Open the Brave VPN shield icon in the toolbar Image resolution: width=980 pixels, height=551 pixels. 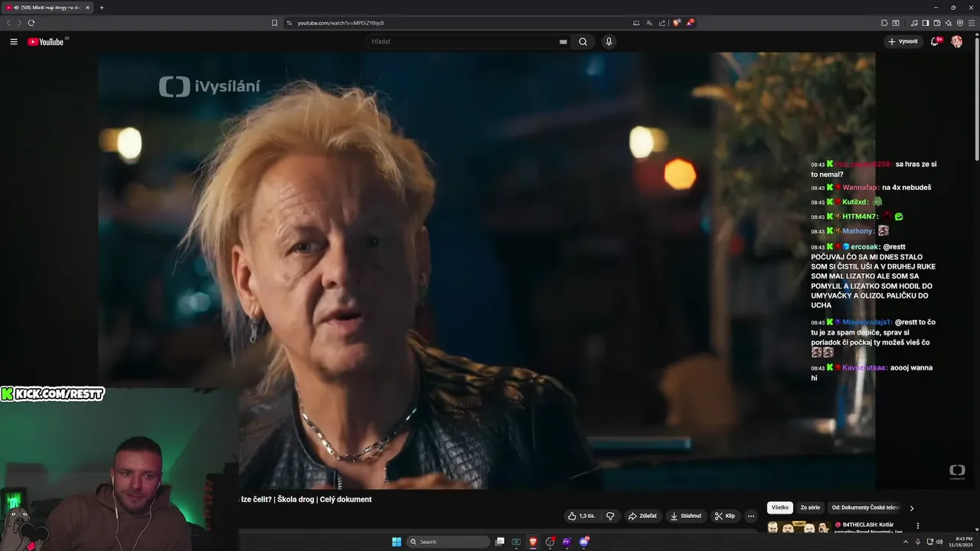(960, 23)
